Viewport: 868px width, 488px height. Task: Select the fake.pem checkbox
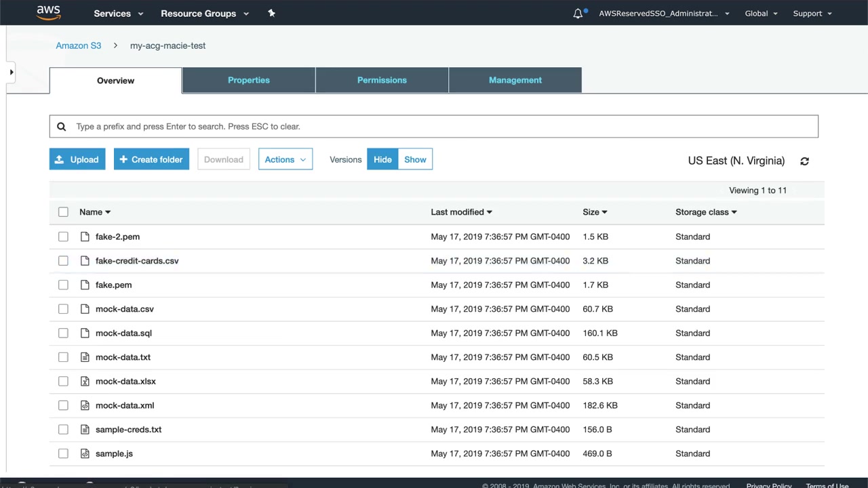click(x=63, y=285)
